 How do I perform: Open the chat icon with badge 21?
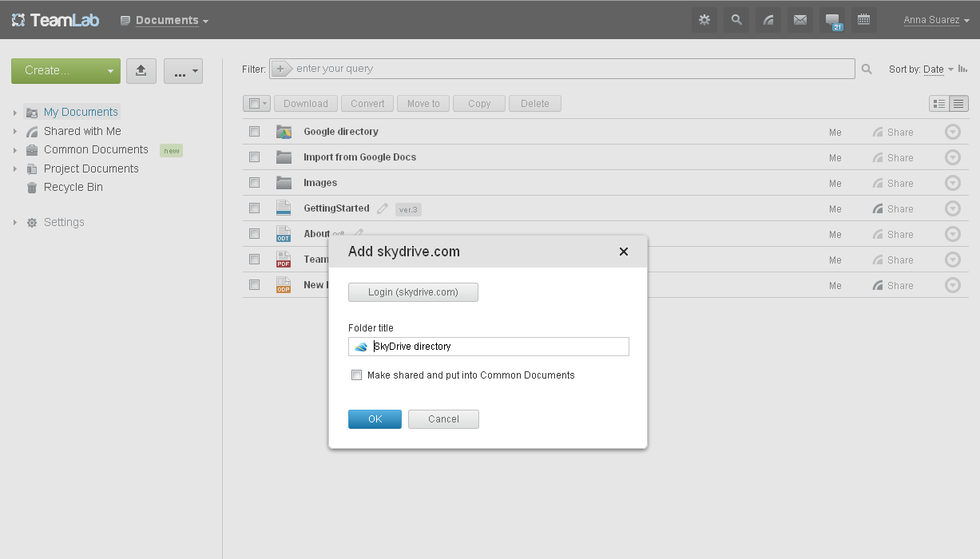click(831, 20)
